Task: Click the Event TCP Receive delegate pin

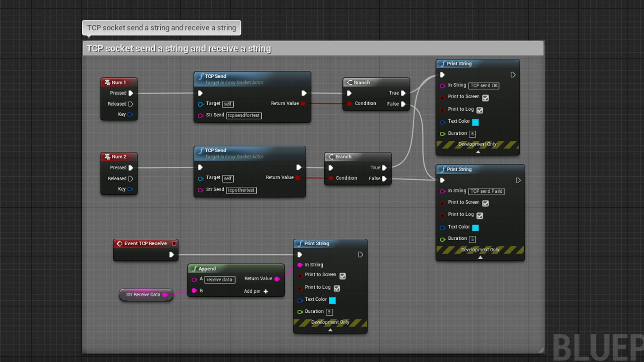Action: point(174,243)
